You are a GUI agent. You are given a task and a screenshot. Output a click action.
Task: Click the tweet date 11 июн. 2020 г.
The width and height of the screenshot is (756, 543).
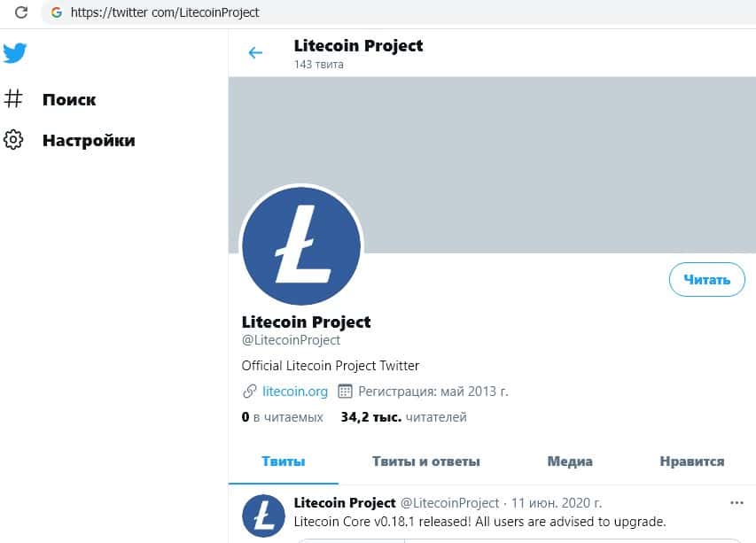click(x=557, y=503)
